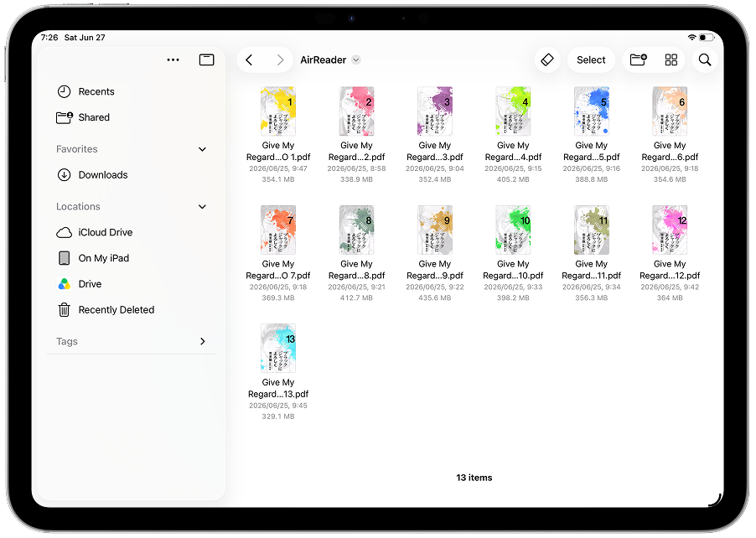Select file name 'Regard...O 1.pdf'
This screenshot has width=756, height=538.
click(278, 158)
